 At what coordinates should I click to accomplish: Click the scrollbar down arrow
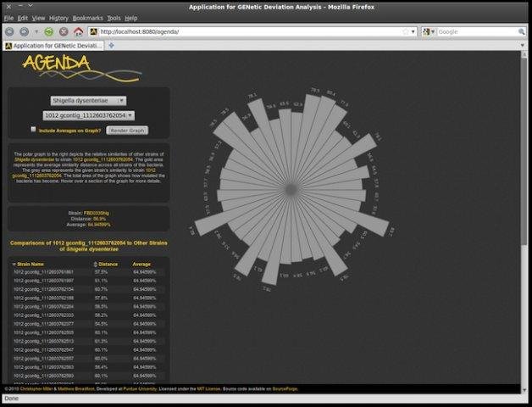[524, 390]
